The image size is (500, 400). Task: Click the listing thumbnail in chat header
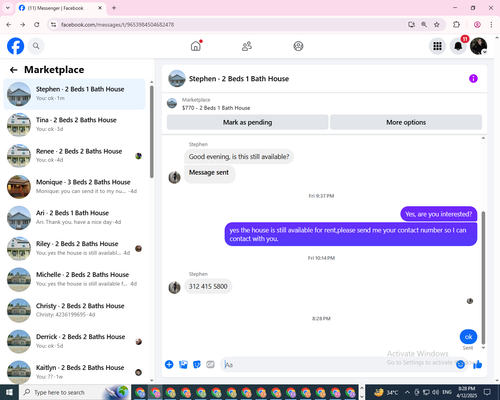tap(177, 79)
